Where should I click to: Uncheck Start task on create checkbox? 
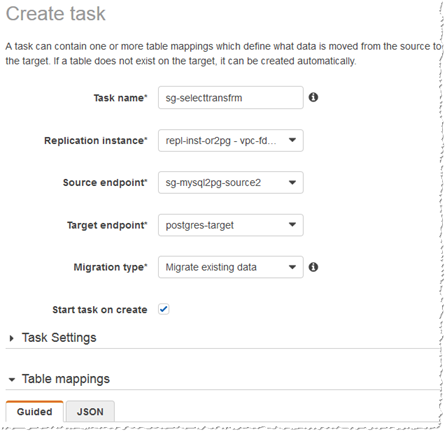coord(164,309)
